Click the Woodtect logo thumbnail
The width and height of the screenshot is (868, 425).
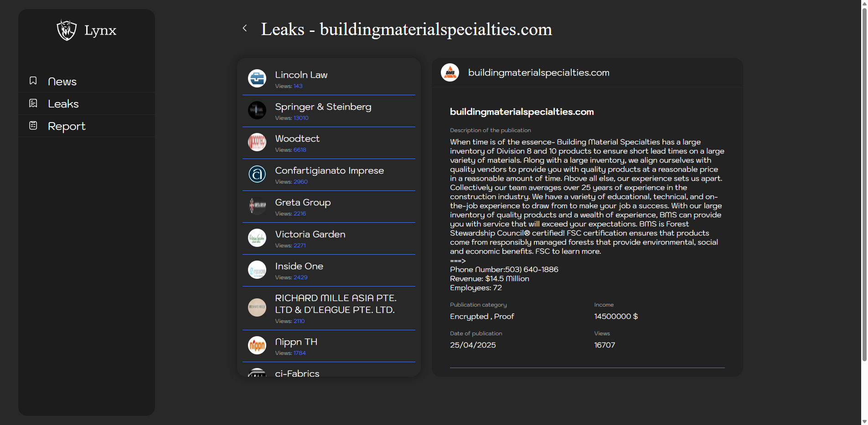(257, 142)
